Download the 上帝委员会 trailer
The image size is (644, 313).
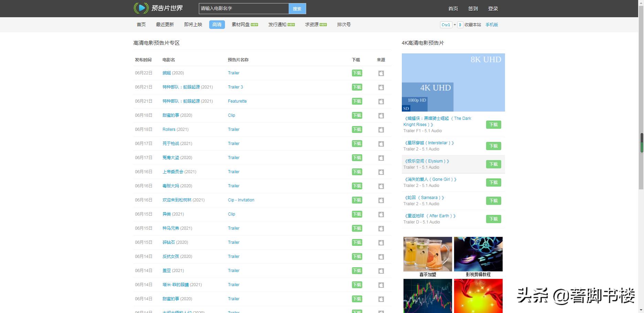[357, 172]
